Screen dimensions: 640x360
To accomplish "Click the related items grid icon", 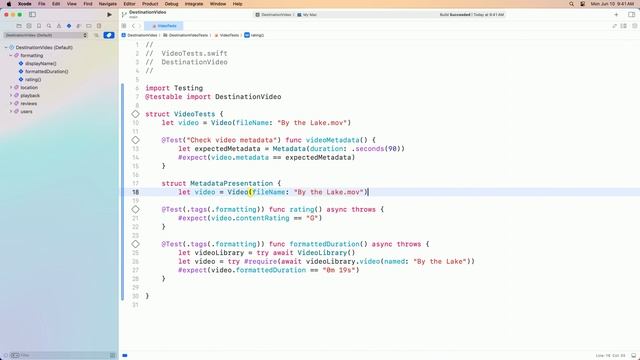I will pos(124,26).
